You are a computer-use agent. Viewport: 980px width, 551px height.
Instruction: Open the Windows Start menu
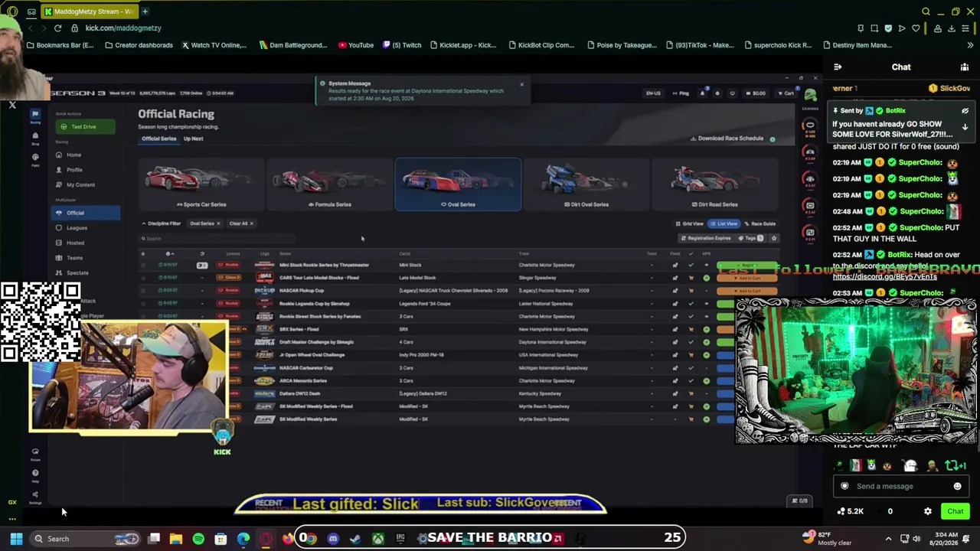pos(16,539)
